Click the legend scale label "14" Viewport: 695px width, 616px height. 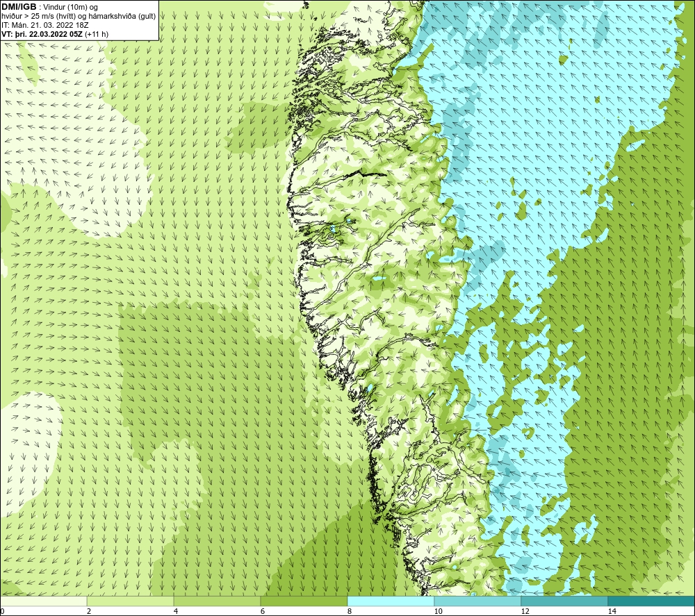click(612, 611)
